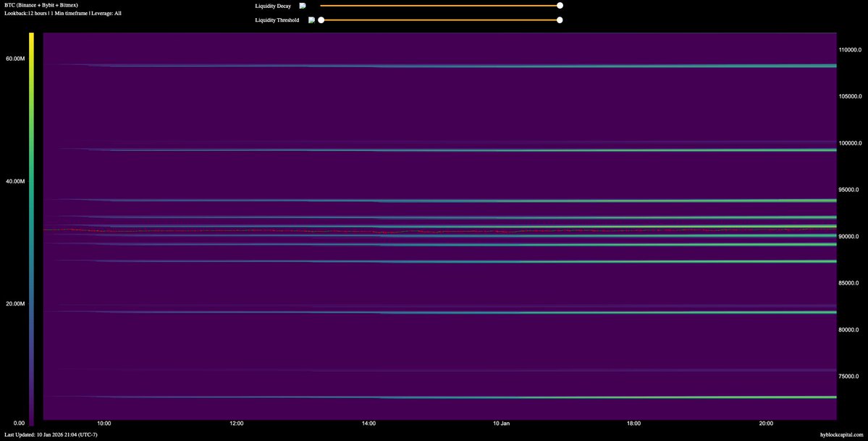
Task: Click the middle of the Liquidity Decay track
Action: [x=440, y=6]
